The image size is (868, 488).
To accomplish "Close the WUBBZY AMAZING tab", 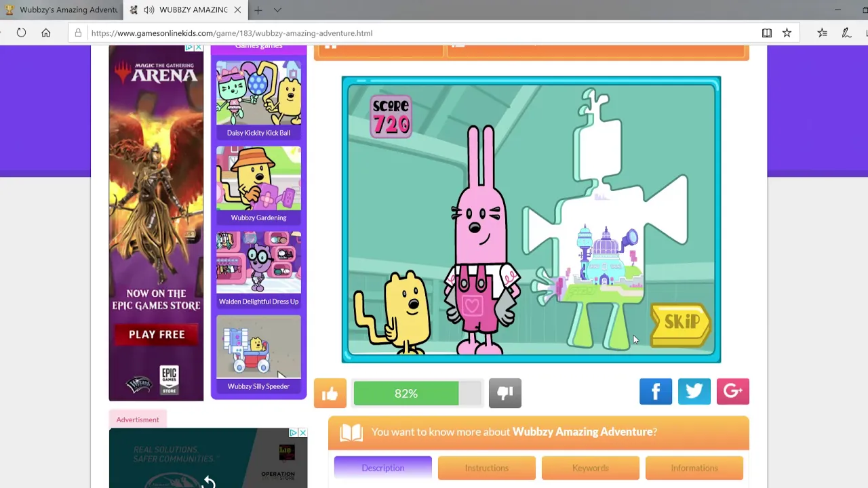I will pos(237,9).
